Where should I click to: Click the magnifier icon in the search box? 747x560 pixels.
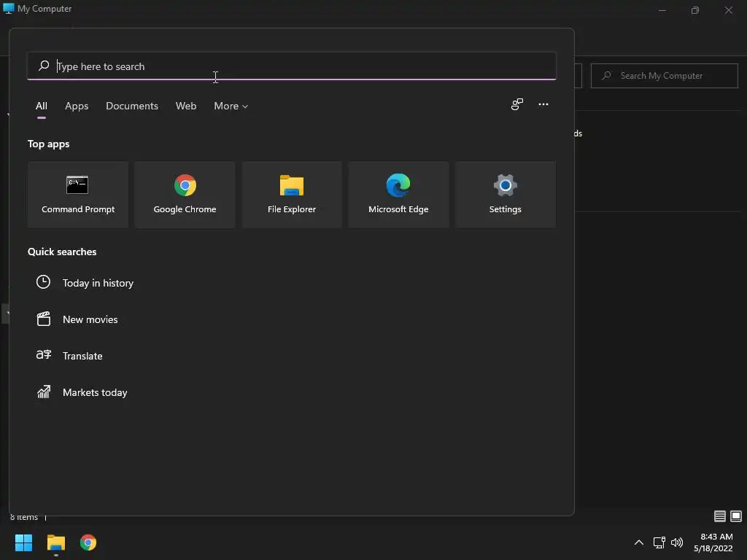click(x=44, y=65)
